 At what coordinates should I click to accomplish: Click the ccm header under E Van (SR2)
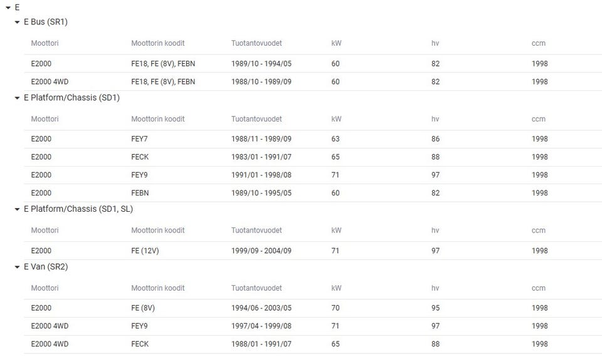point(538,288)
